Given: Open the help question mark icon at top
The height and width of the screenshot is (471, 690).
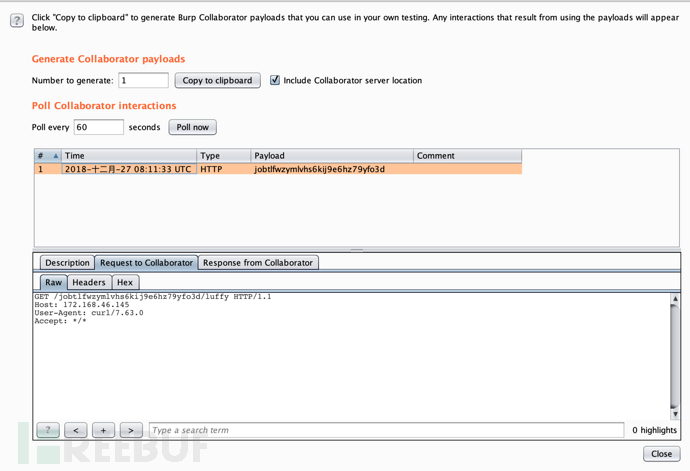Looking at the screenshot, I should click(17, 20).
